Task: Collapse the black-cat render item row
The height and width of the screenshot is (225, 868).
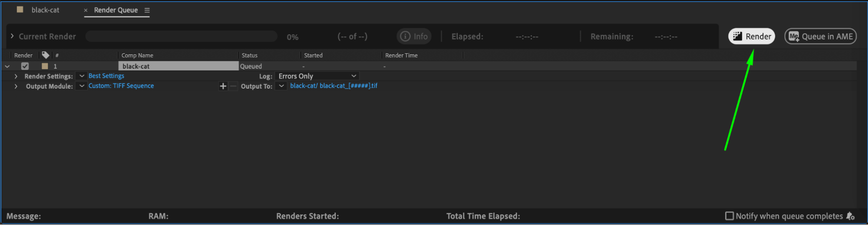Action: point(7,66)
